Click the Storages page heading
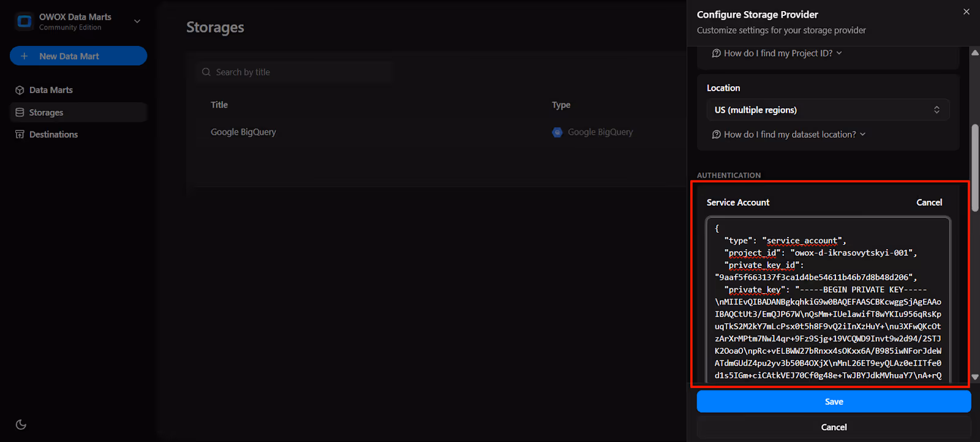Screen dimensions: 980x442 coord(215,28)
